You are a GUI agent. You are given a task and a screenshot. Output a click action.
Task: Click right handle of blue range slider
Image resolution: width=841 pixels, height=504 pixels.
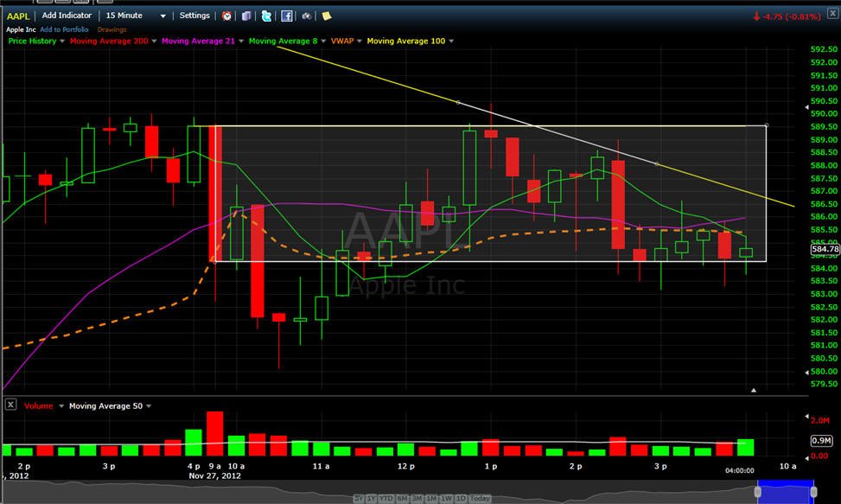coord(813,492)
